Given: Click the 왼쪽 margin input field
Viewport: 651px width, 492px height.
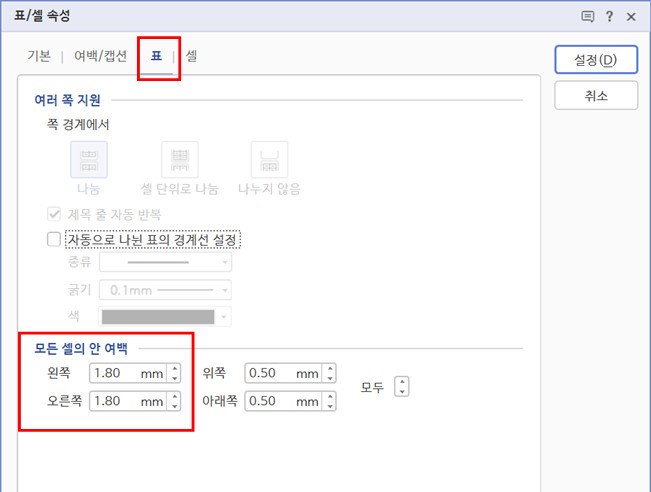Looking at the screenshot, I should 128,373.
